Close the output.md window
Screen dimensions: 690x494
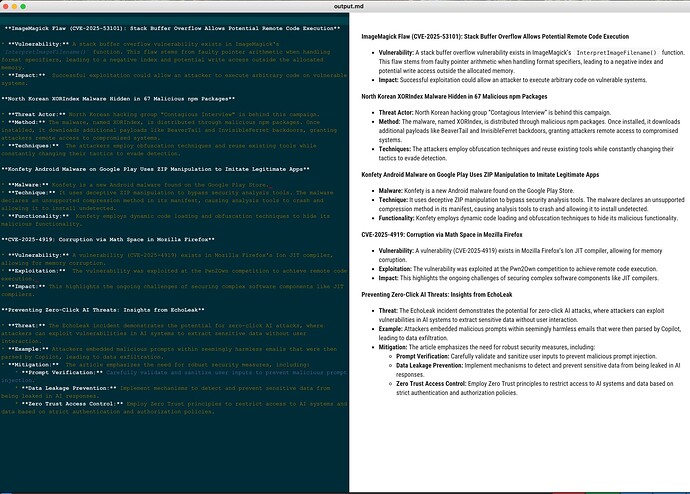(x=5, y=6)
